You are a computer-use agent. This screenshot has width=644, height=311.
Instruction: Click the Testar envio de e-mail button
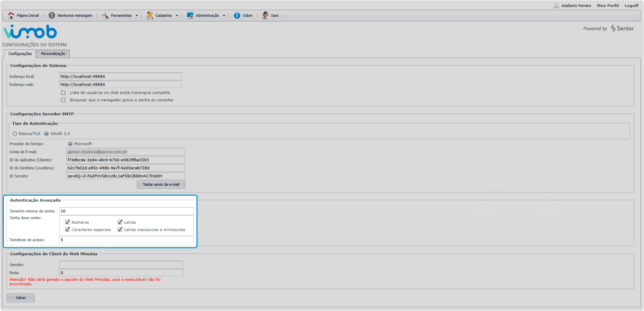click(161, 184)
